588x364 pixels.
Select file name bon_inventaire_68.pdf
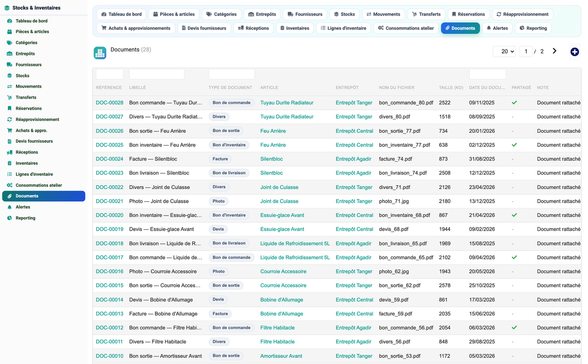(x=404, y=215)
